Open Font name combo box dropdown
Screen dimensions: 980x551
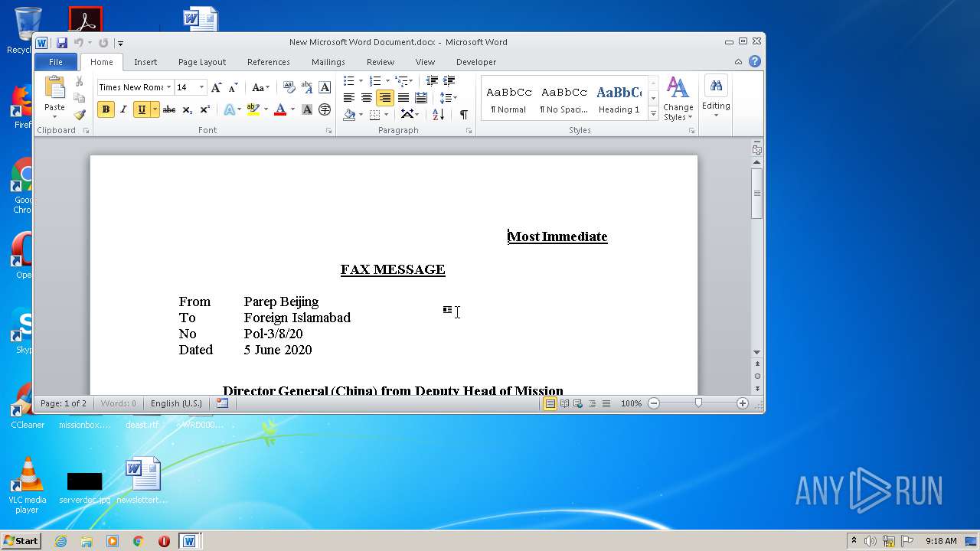pyautogui.click(x=168, y=87)
